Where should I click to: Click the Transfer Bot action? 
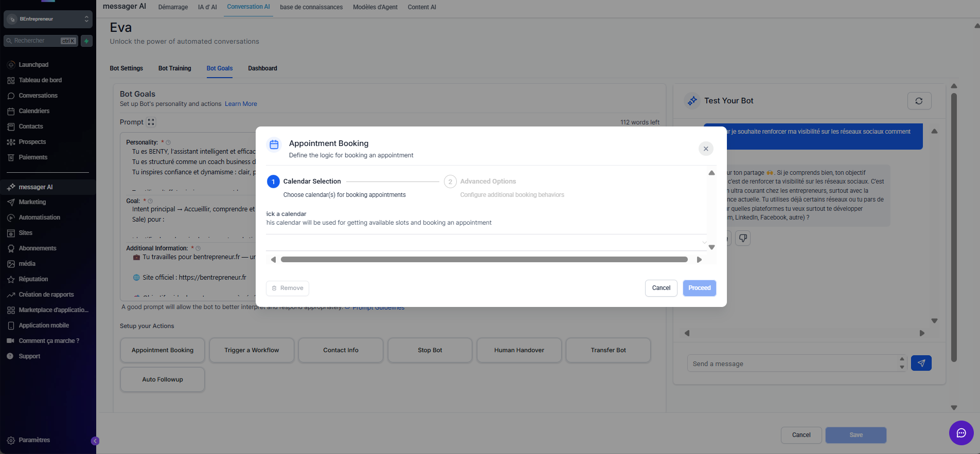pos(608,350)
